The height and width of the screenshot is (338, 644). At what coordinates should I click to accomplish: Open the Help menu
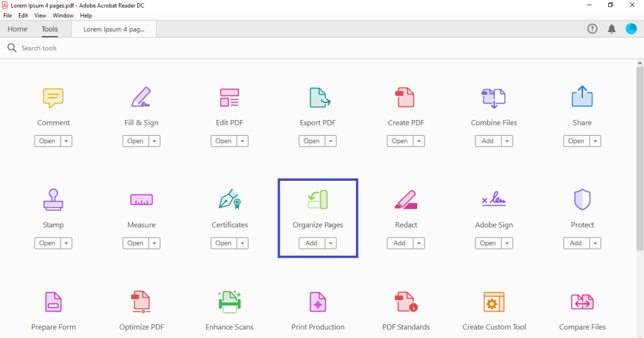click(86, 16)
